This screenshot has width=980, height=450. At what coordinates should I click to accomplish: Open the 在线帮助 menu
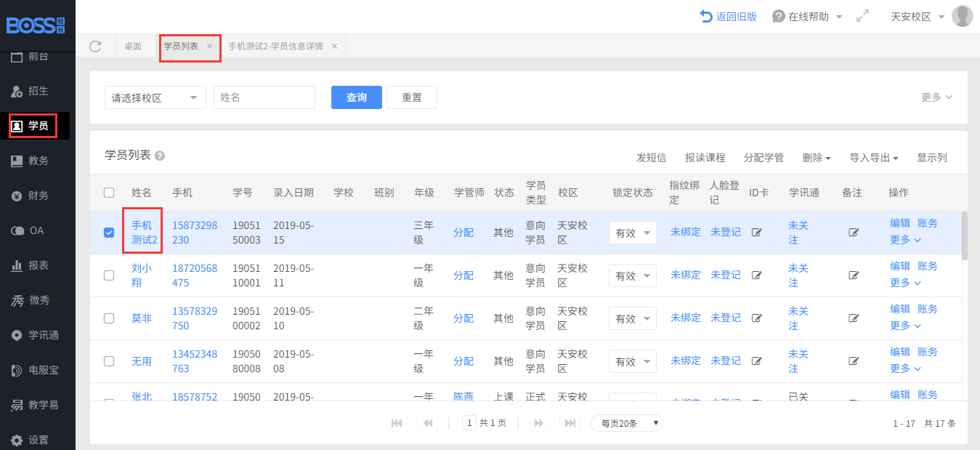(807, 16)
